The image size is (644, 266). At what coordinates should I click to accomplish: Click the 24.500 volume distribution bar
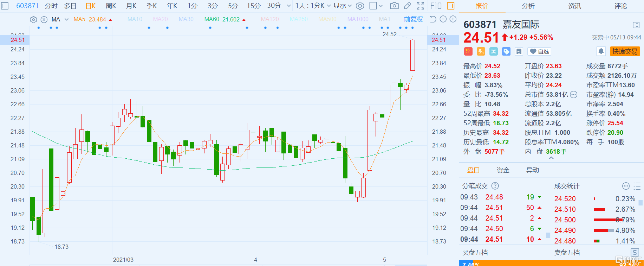608,220
